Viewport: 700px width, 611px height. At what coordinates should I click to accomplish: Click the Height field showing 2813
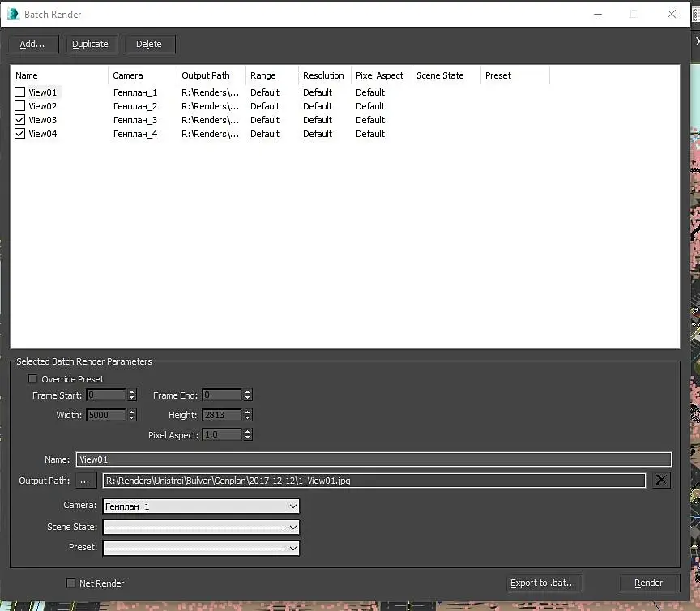click(x=222, y=415)
